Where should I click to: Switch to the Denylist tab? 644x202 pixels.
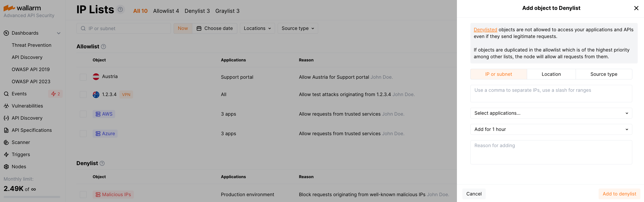(x=197, y=11)
